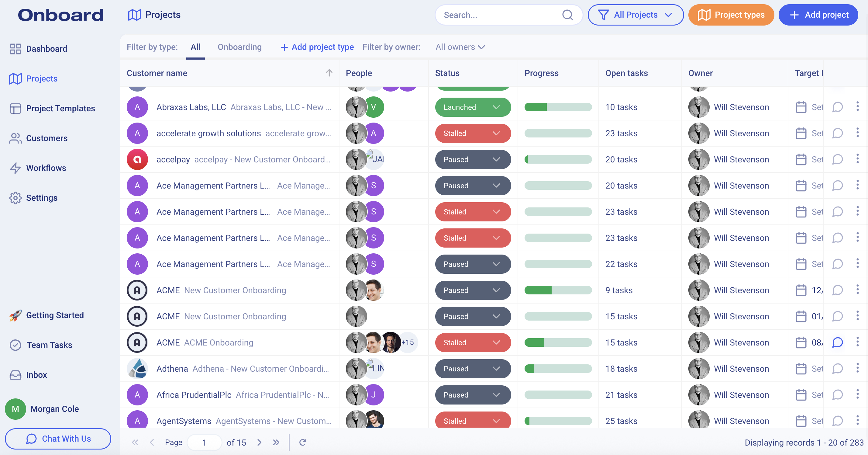868x455 pixels.
Task: Open Workflows from sidebar
Action: tap(46, 168)
